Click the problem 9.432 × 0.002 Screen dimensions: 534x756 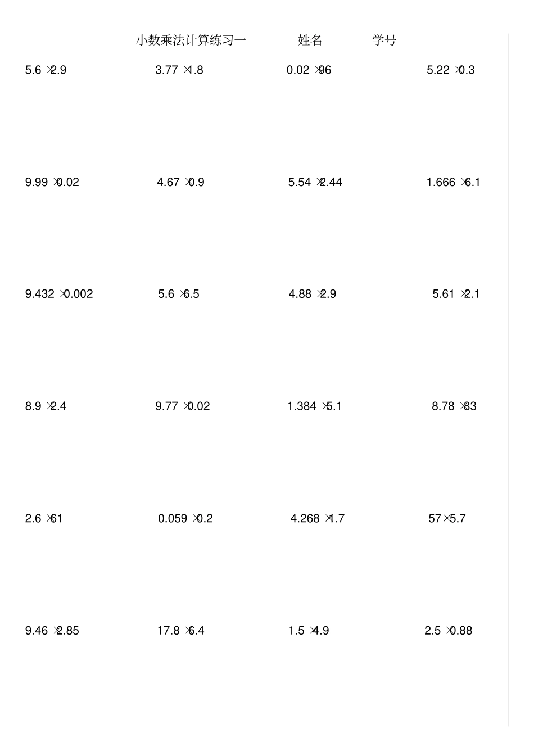coord(59,294)
